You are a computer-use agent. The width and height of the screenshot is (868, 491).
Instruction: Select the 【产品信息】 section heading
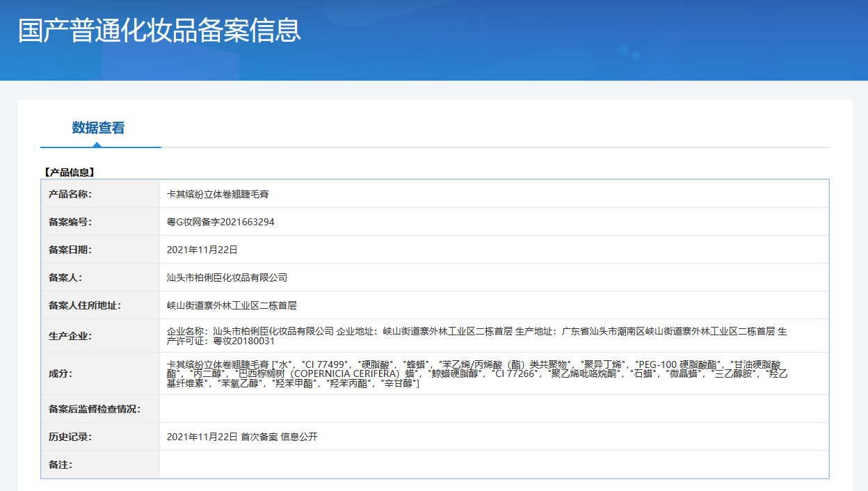[68, 172]
